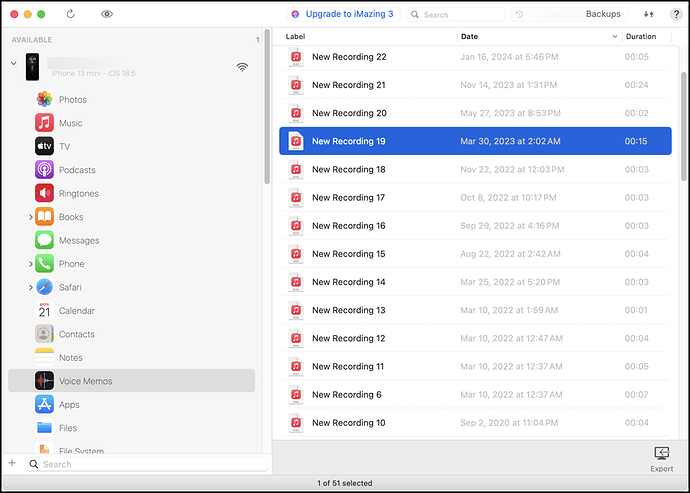Click the 1 of 51 selected status text

(x=345, y=483)
